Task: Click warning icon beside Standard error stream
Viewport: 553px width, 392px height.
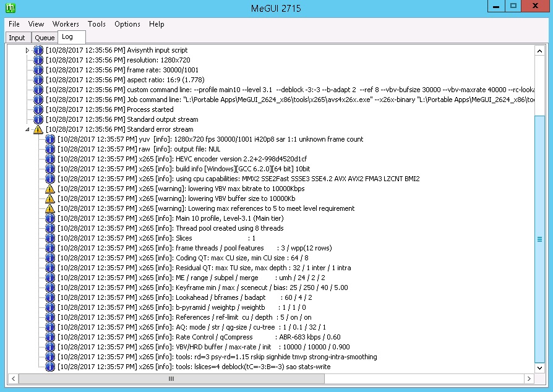Action: click(38, 129)
